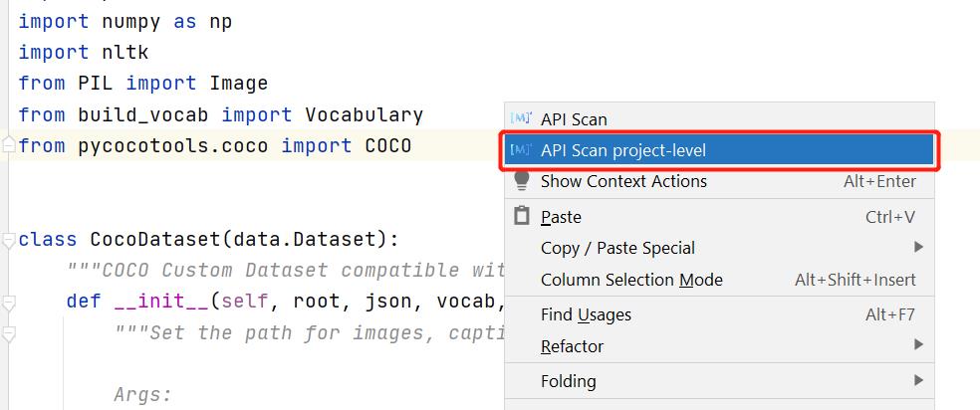Viewport: 980px width, 410px height.
Task: Collapse the __init__ method fold marker
Action: [x=9, y=302]
